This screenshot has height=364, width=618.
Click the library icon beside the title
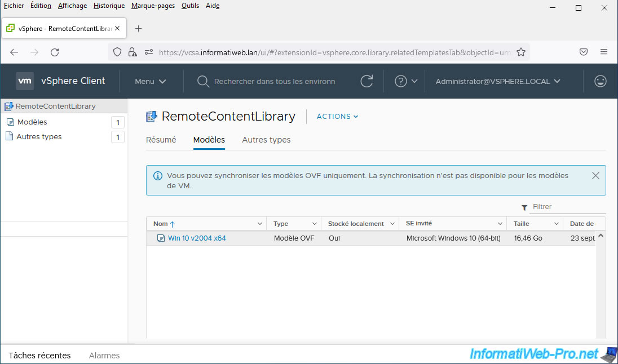(x=152, y=117)
